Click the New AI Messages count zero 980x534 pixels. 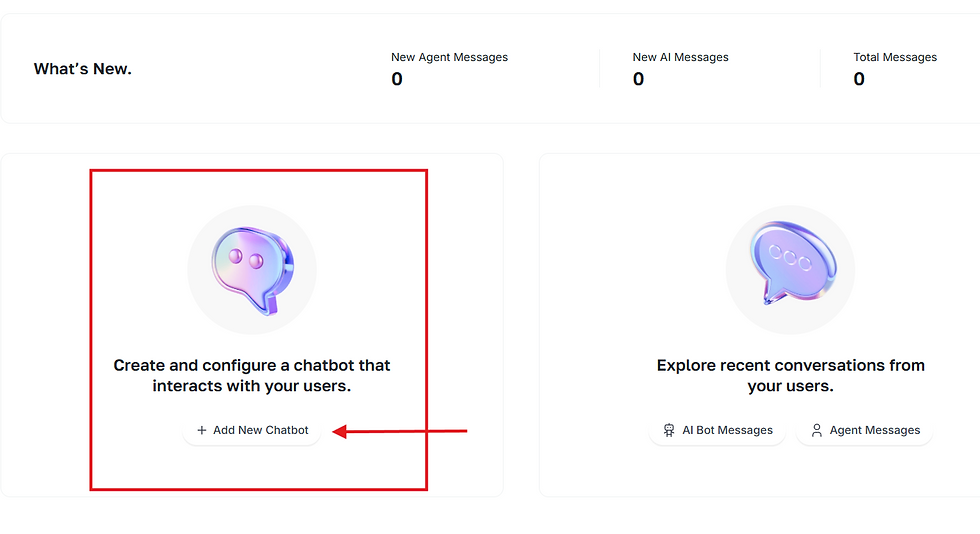pyautogui.click(x=638, y=79)
